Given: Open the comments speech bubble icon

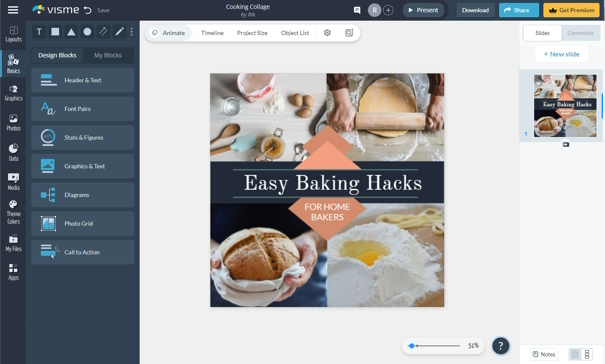Looking at the screenshot, I should tap(357, 10).
